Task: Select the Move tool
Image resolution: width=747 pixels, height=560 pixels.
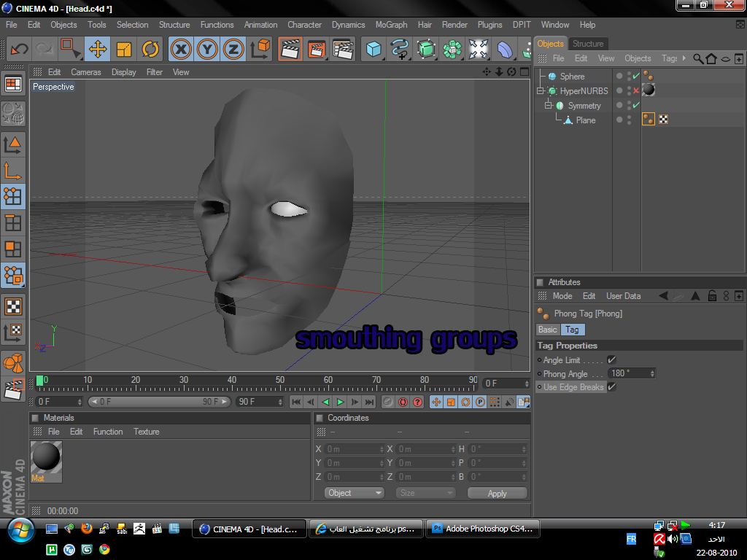Action: pos(98,49)
